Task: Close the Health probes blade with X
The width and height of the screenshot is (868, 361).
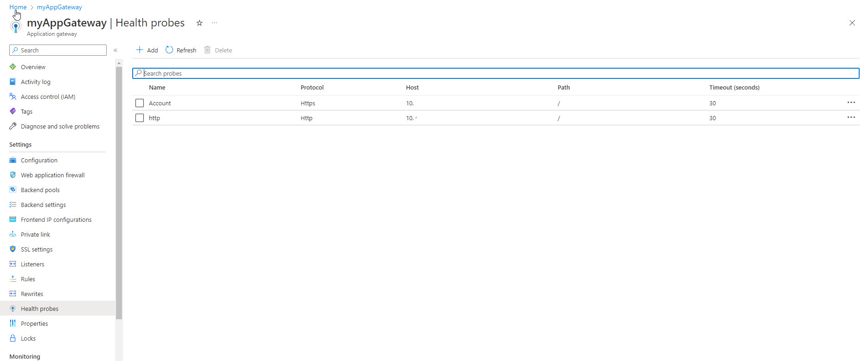Action: [852, 23]
